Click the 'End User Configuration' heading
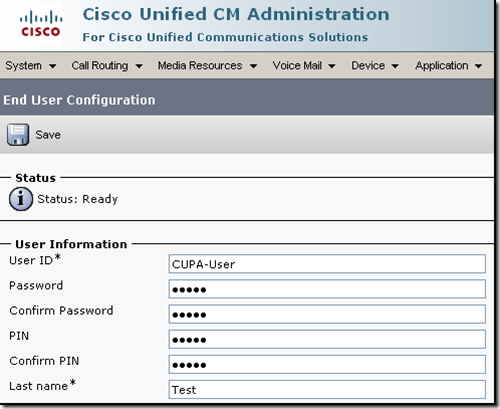Screen dimensions: 500x409 [x=79, y=100]
